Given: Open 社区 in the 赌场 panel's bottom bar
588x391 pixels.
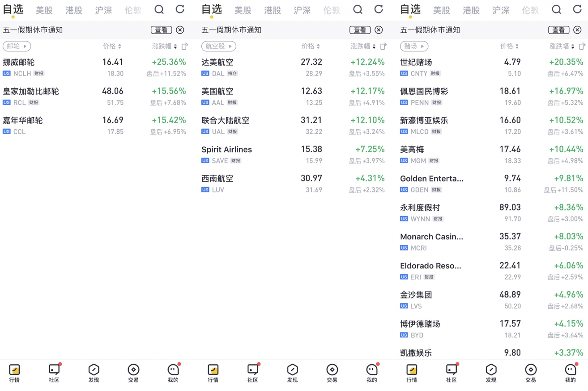Looking at the screenshot, I should [x=452, y=374].
